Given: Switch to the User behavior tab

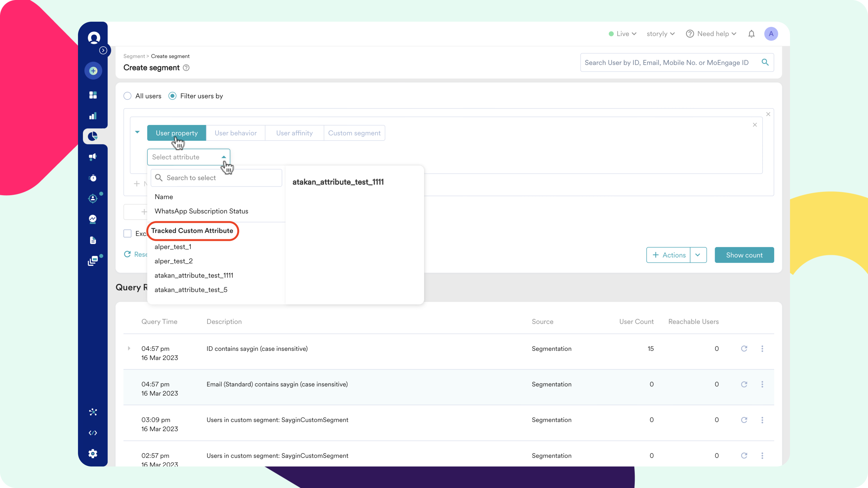Looking at the screenshot, I should [236, 133].
